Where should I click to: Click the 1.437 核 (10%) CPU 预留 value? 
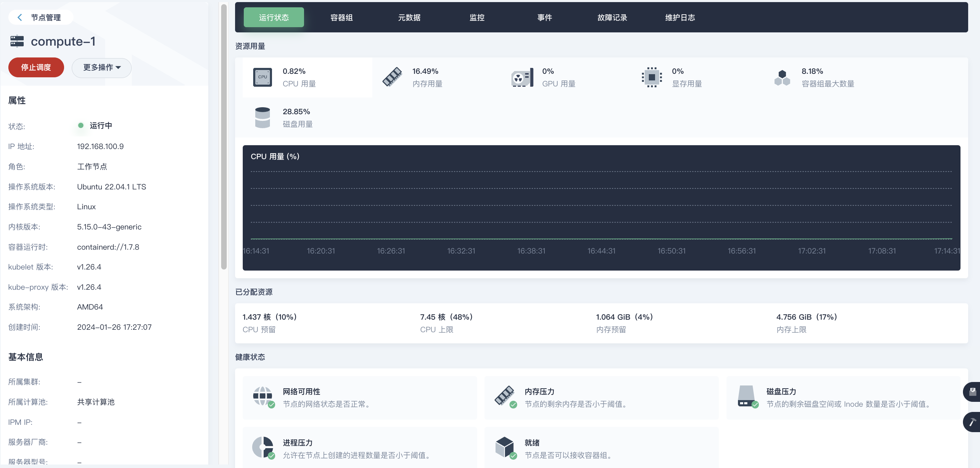[x=269, y=317]
